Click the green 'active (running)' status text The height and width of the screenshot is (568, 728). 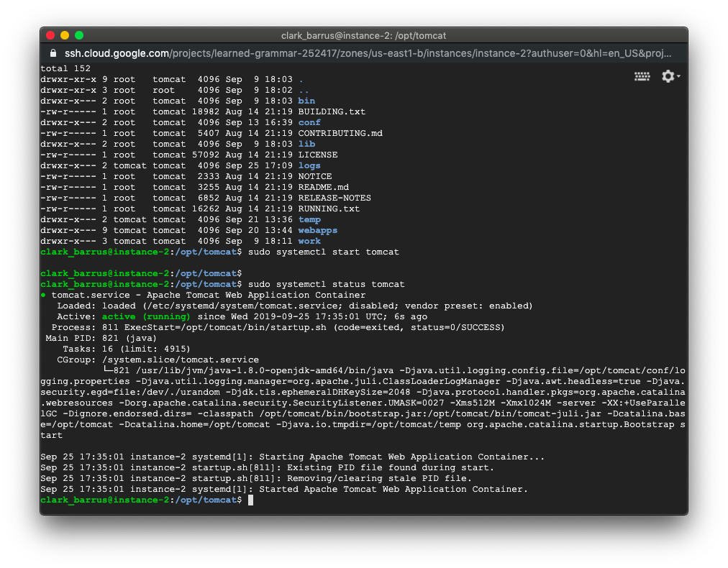[x=146, y=316]
